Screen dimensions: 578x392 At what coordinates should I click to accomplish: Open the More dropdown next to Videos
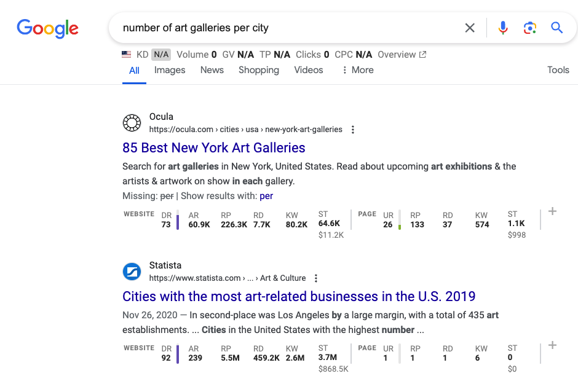pos(357,70)
